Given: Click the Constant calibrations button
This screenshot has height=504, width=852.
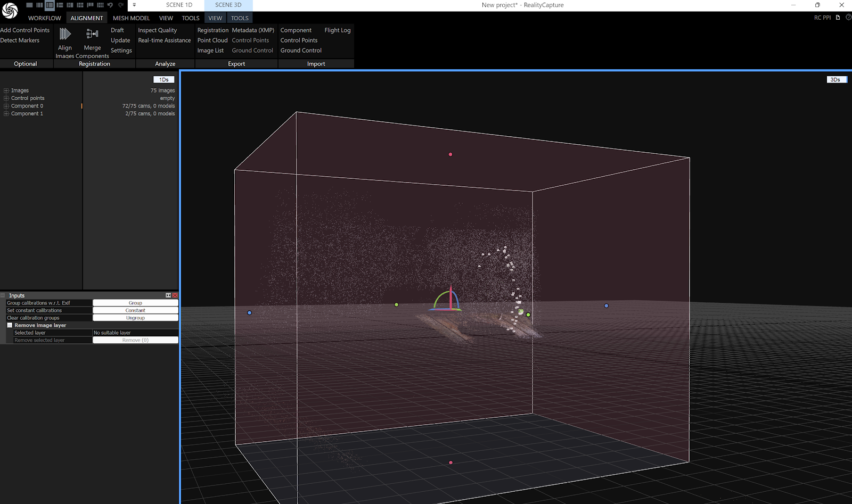Looking at the screenshot, I should (135, 310).
